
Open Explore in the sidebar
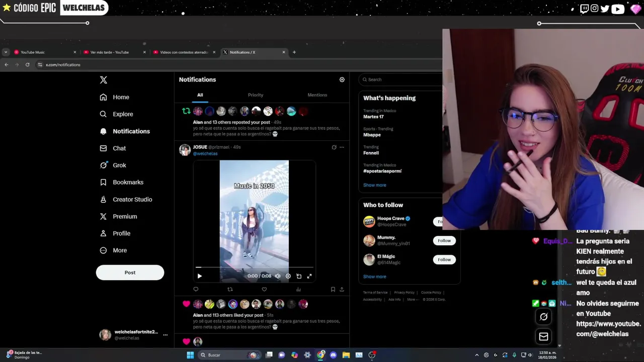pyautogui.click(x=116, y=114)
